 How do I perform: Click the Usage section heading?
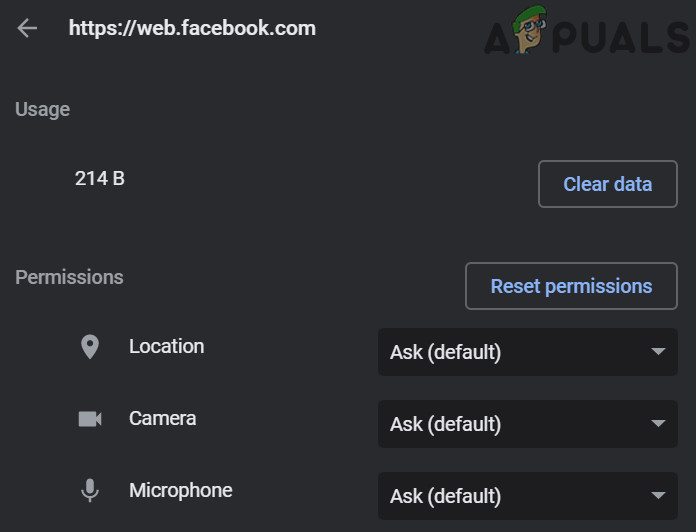pyautogui.click(x=42, y=109)
